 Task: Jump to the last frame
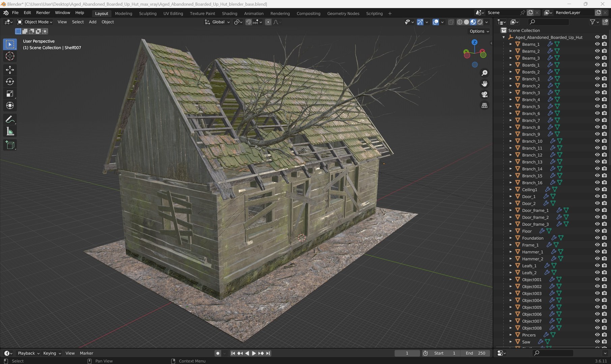(268, 353)
